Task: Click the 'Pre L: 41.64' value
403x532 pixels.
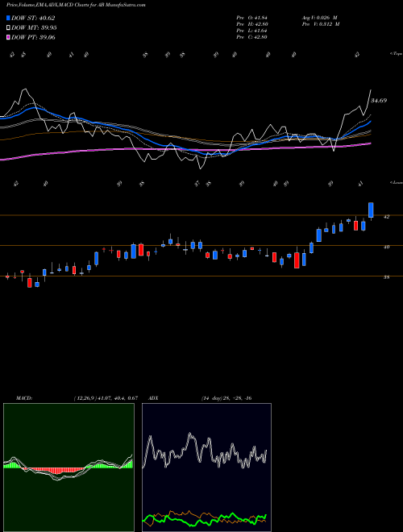Action: (x=251, y=31)
